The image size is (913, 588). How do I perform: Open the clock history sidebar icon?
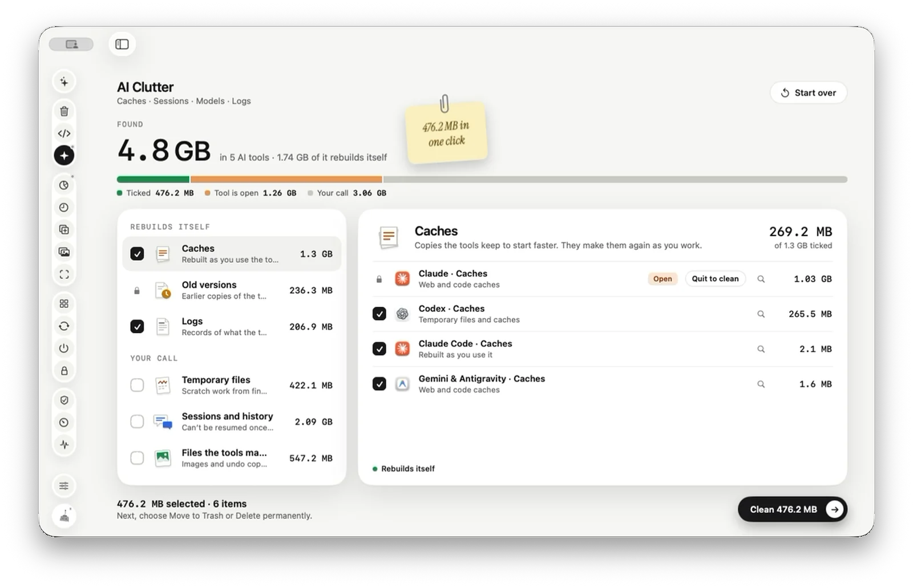tap(64, 208)
